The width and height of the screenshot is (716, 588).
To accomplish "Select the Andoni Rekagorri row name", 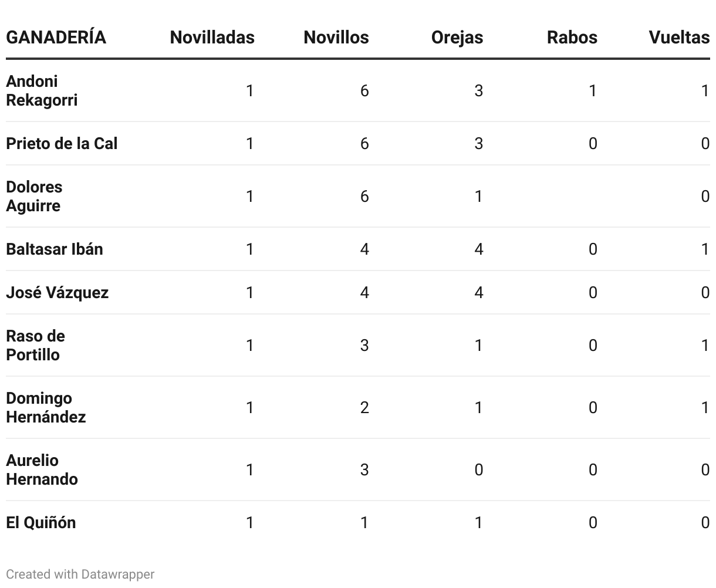I will click(42, 90).
